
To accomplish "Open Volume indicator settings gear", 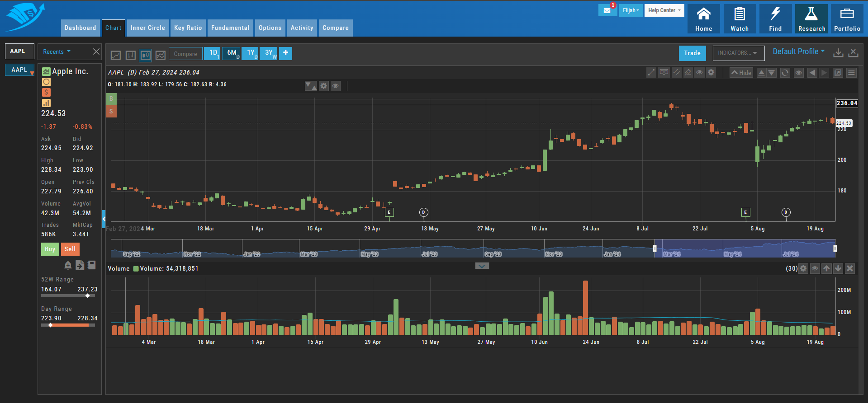I will point(803,268).
